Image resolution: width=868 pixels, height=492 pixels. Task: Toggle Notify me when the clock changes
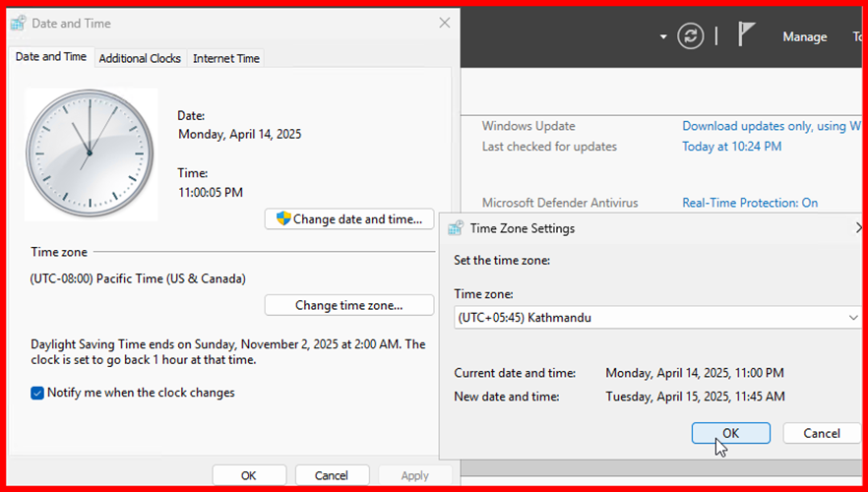38,393
